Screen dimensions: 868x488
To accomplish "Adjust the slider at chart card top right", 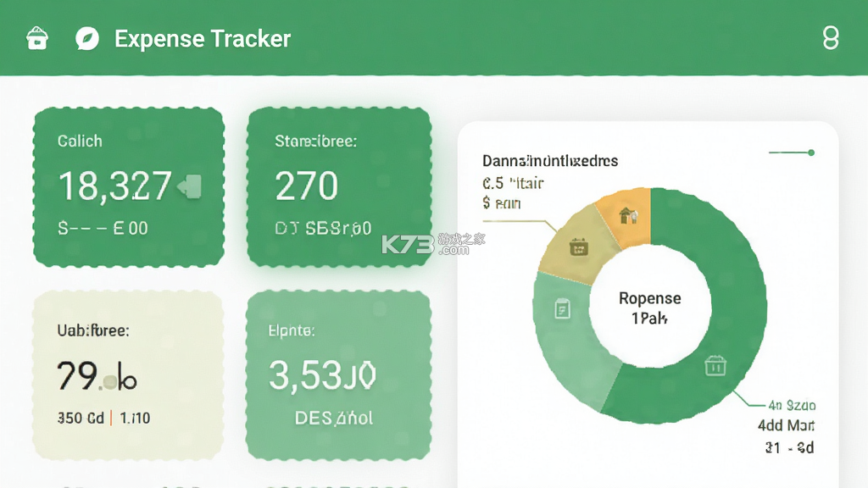I will 792,152.
